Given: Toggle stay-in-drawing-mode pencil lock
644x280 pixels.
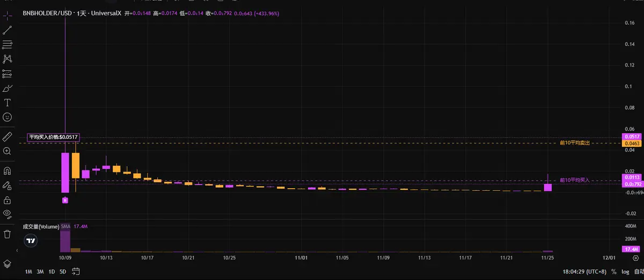Looking at the screenshot, I should 8,185.
